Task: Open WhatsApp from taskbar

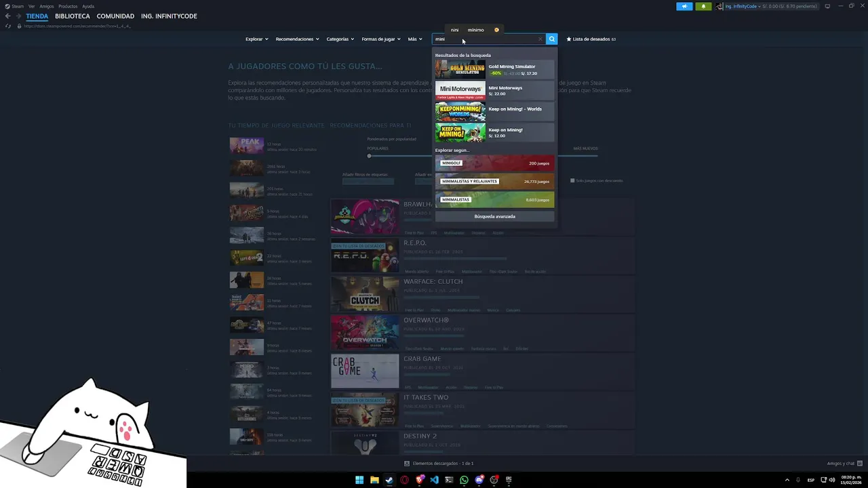Action: coord(464,480)
